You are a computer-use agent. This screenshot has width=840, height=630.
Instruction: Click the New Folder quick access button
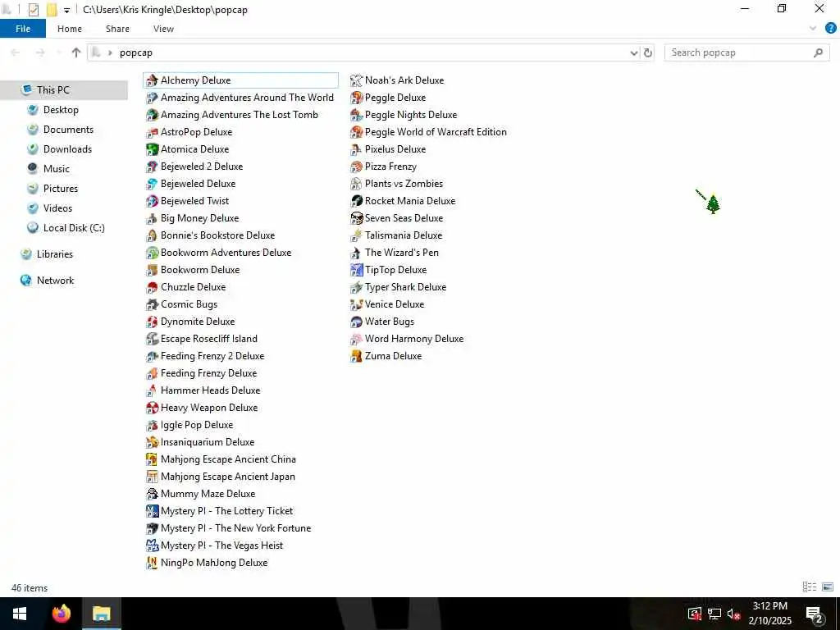52,10
